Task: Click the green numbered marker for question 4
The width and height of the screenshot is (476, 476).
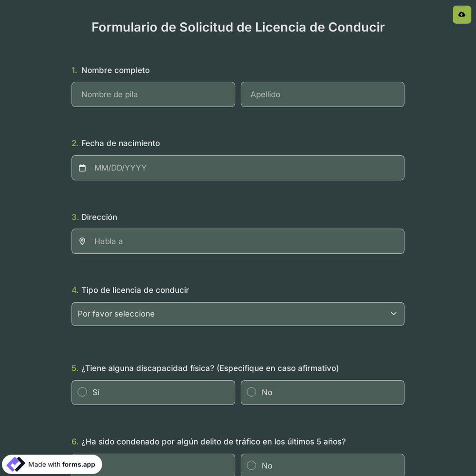Action: click(75, 290)
